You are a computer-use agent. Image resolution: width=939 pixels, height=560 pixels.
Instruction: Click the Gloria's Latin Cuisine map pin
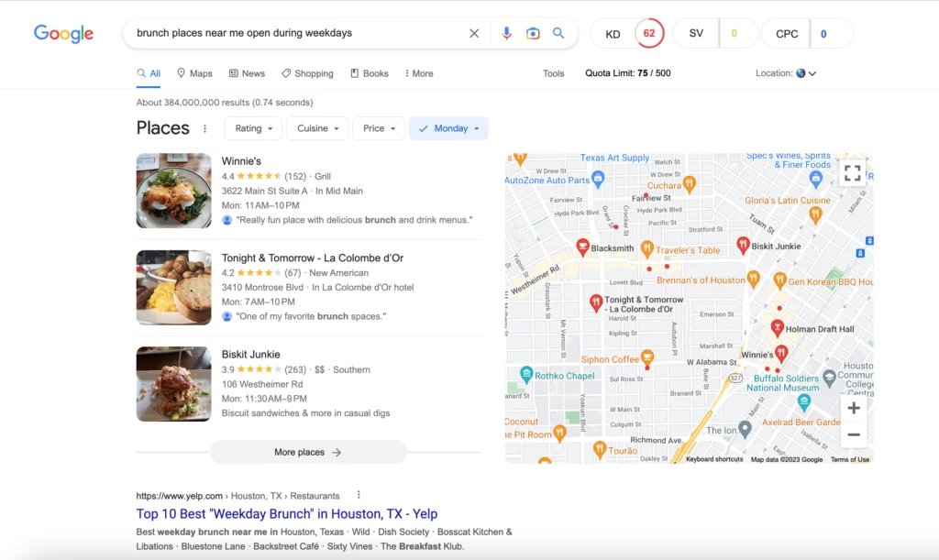[x=815, y=214]
